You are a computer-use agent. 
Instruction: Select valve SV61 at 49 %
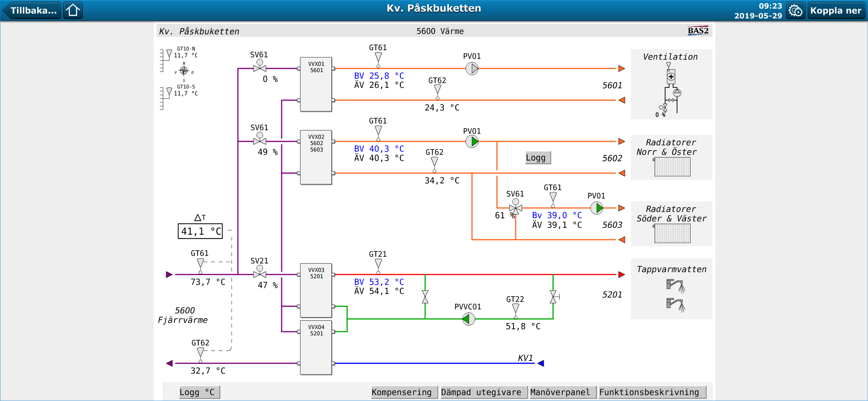(x=259, y=139)
